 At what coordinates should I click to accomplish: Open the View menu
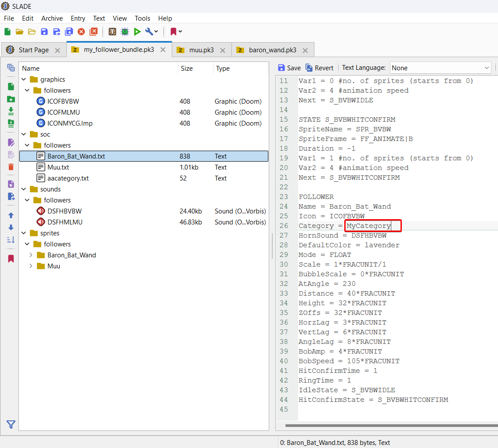click(x=120, y=18)
